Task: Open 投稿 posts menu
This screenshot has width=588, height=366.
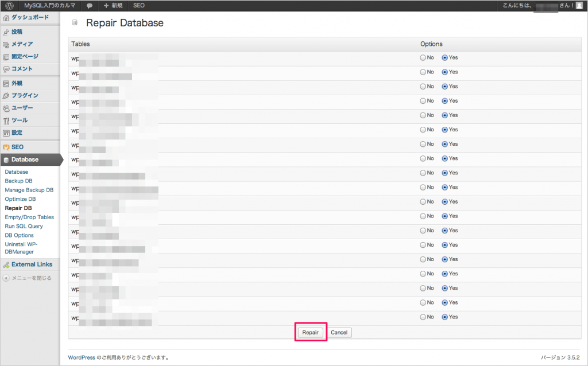Action: pos(17,32)
